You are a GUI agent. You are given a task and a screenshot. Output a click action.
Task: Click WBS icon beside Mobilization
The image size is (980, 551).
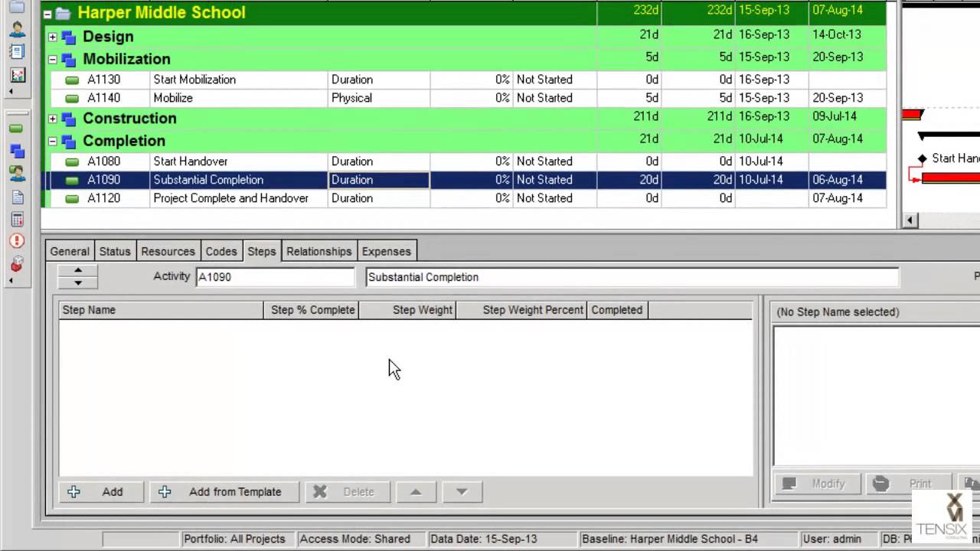click(68, 60)
